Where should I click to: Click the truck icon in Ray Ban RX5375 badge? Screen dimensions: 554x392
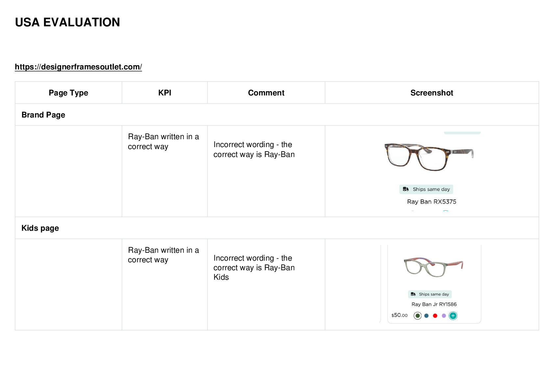(406, 189)
